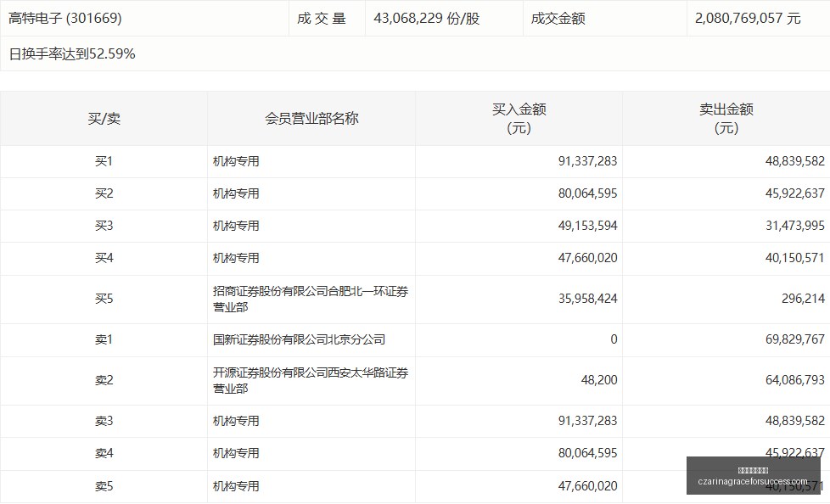Viewport: 830px width, 504px height.
Task: Click 机构专用 in the 卖5 row
Action: [x=236, y=486]
